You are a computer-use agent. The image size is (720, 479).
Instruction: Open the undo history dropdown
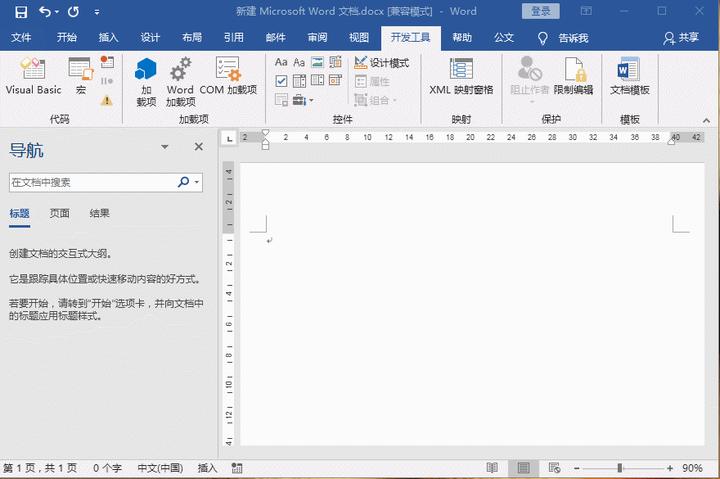click(x=57, y=11)
